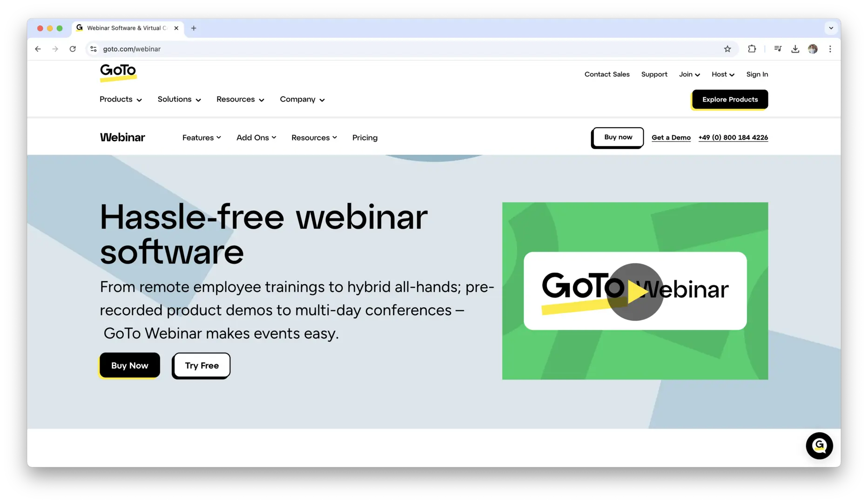This screenshot has width=868, height=503.
Task: Click the Explore Products button
Action: click(730, 99)
